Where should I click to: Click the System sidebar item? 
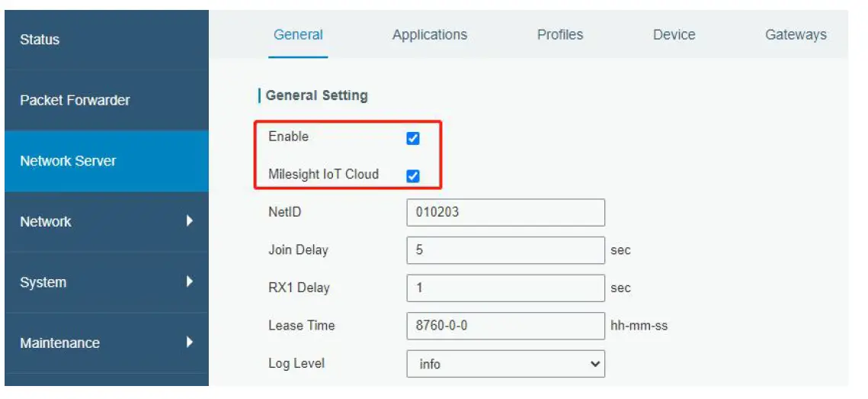click(x=43, y=282)
